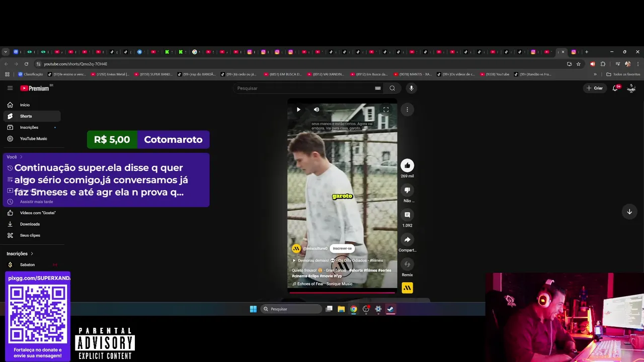Go to the next Short with down arrow
Viewport: 644px width, 362px height.
point(629,212)
